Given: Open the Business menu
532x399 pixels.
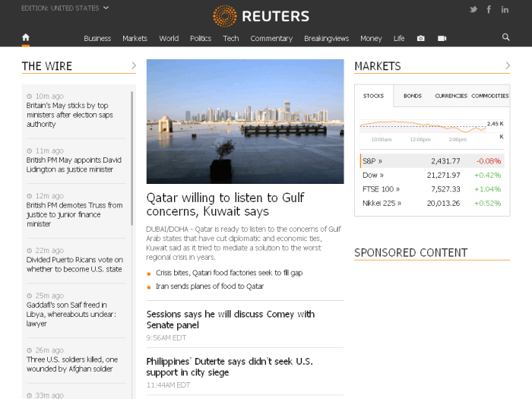Looking at the screenshot, I should point(97,38).
